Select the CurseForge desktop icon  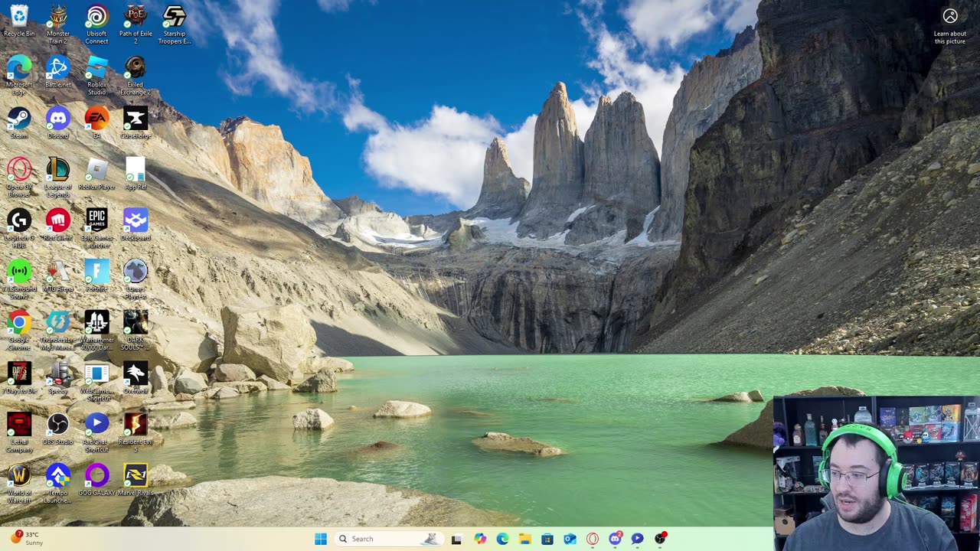click(136, 122)
